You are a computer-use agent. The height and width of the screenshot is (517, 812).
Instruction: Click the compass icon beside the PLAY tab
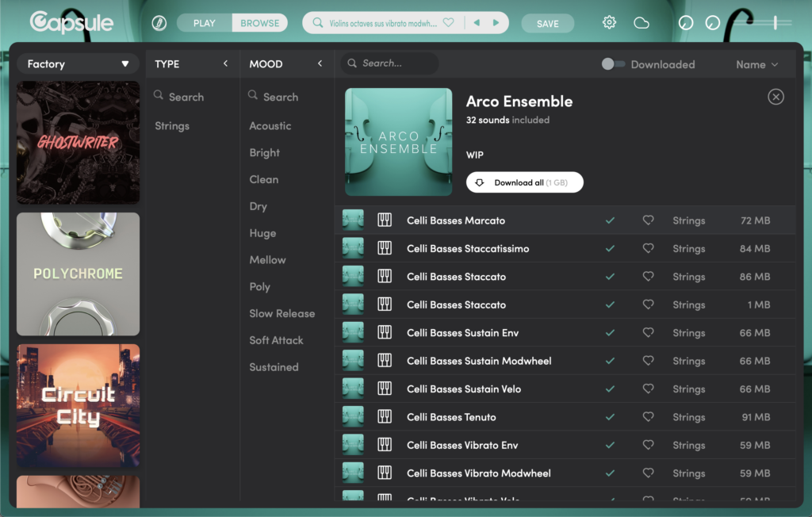coord(159,23)
